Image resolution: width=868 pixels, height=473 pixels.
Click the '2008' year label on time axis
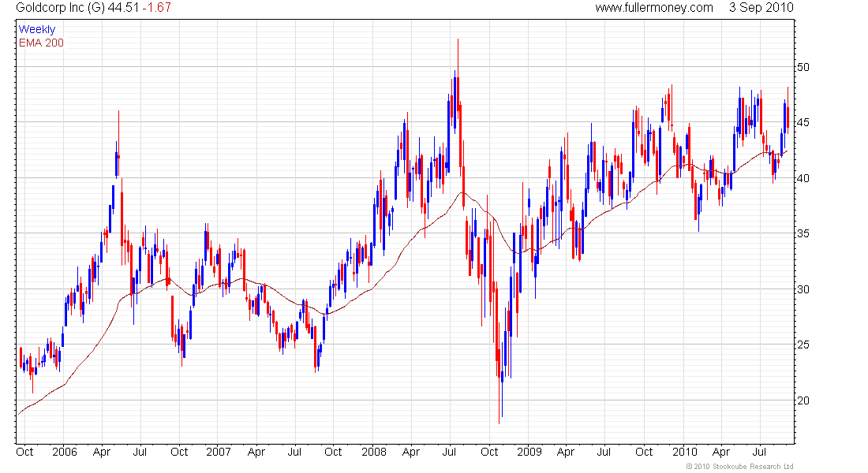374,452
